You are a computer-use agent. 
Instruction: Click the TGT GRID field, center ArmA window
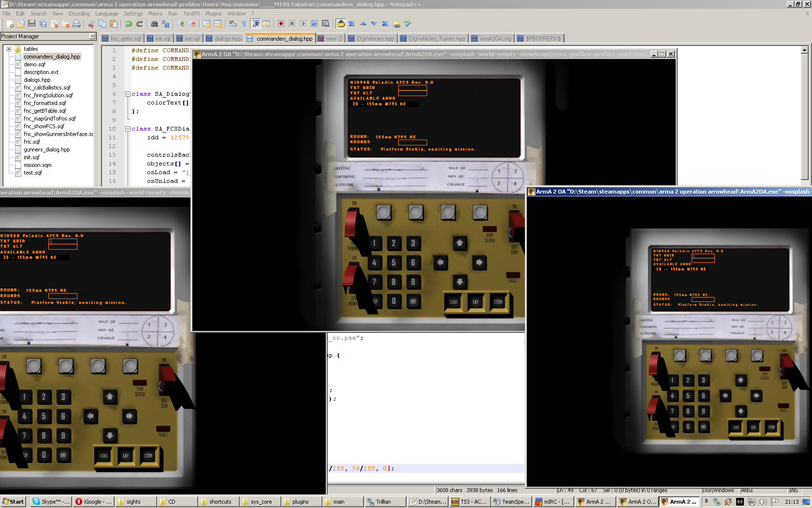(412, 88)
